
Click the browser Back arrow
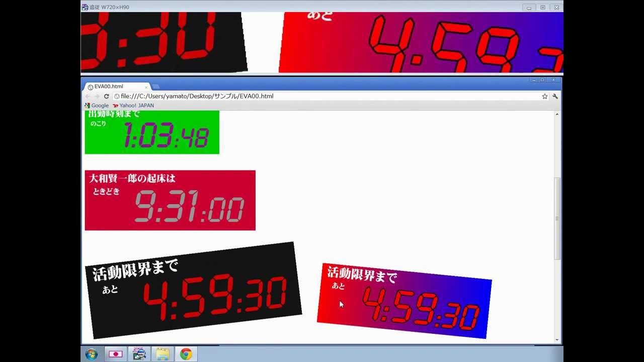tap(88, 96)
